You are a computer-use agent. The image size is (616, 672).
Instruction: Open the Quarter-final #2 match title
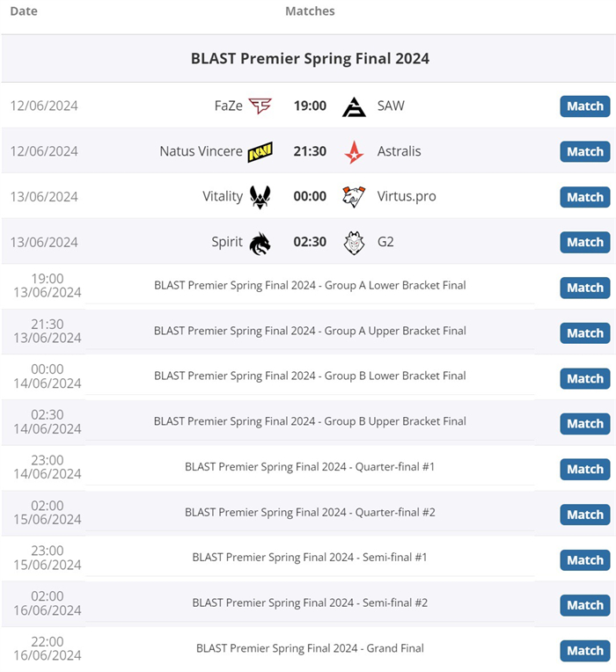[310, 512]
